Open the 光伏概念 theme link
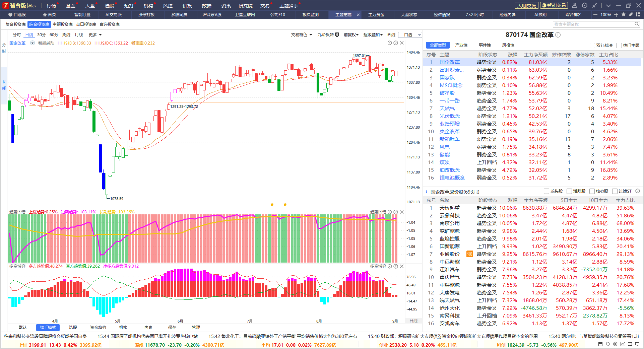Viewport: 644px width, 349px height. pos(450,116)
